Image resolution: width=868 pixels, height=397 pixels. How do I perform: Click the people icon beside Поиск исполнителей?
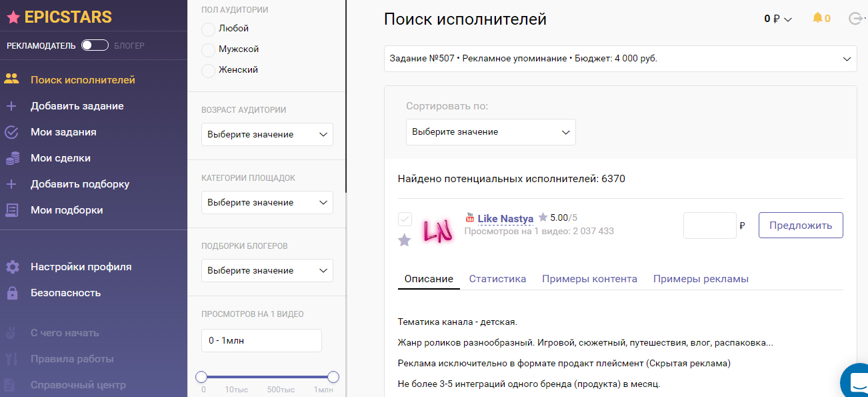[x=11, y=79]
